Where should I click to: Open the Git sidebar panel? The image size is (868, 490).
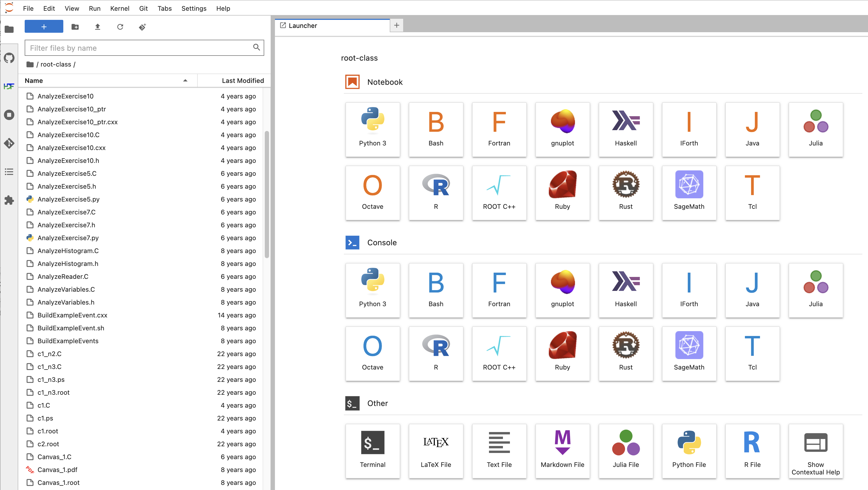[9, 143]
